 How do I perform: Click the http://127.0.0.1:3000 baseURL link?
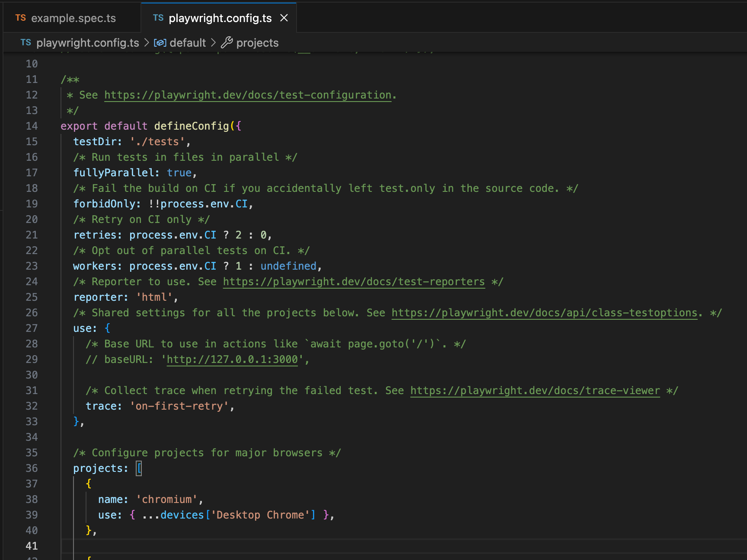point(232,360)
